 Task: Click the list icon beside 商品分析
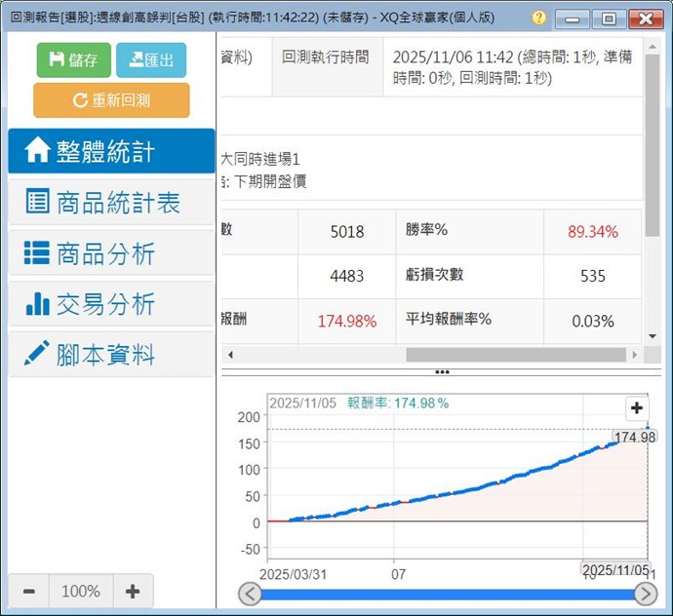36,252
